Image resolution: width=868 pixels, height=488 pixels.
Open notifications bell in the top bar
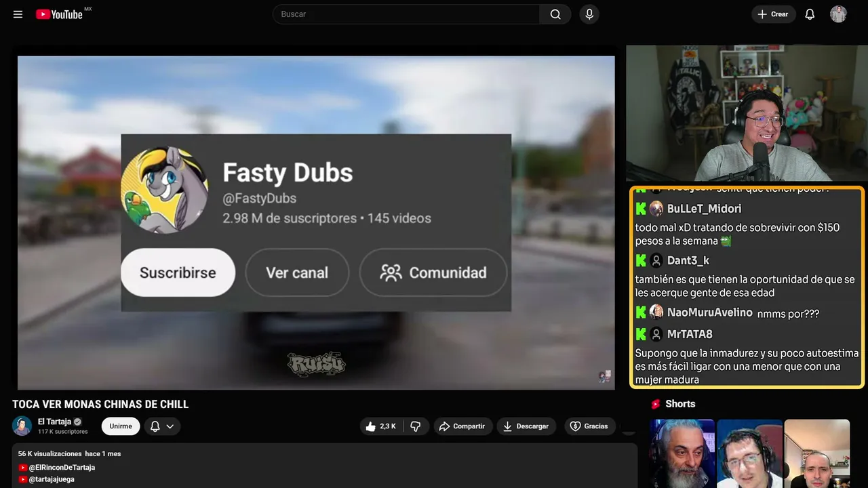coord(810,14)
